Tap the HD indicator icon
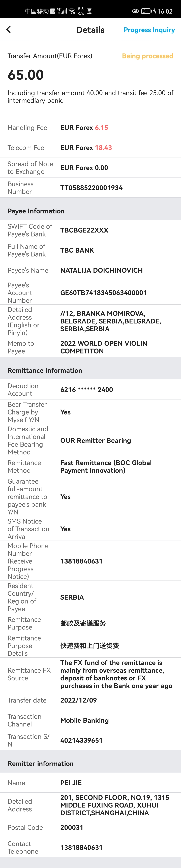181x868 pixels. (x=52, y=11)
